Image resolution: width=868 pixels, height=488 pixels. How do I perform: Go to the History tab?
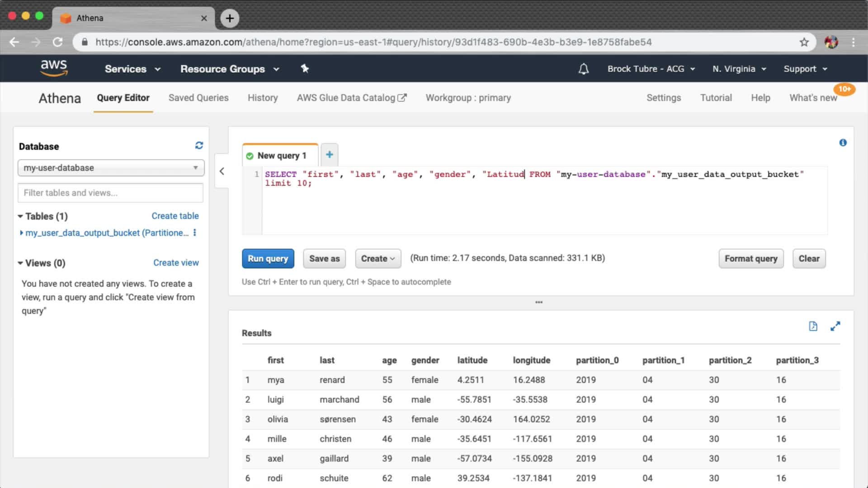point(263,98)
